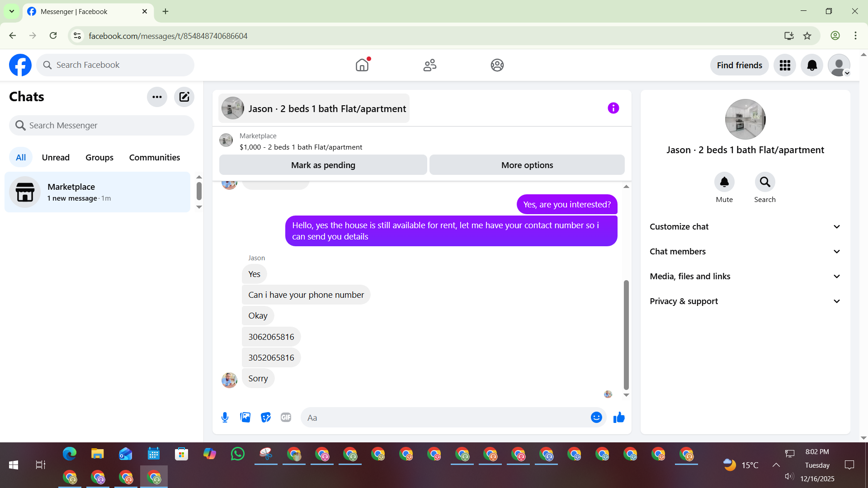Image resolution: width=868 pixels, height=488 pixels.
Task: Click Jason's avatar next to Sorry message
Action: [229, 380]
